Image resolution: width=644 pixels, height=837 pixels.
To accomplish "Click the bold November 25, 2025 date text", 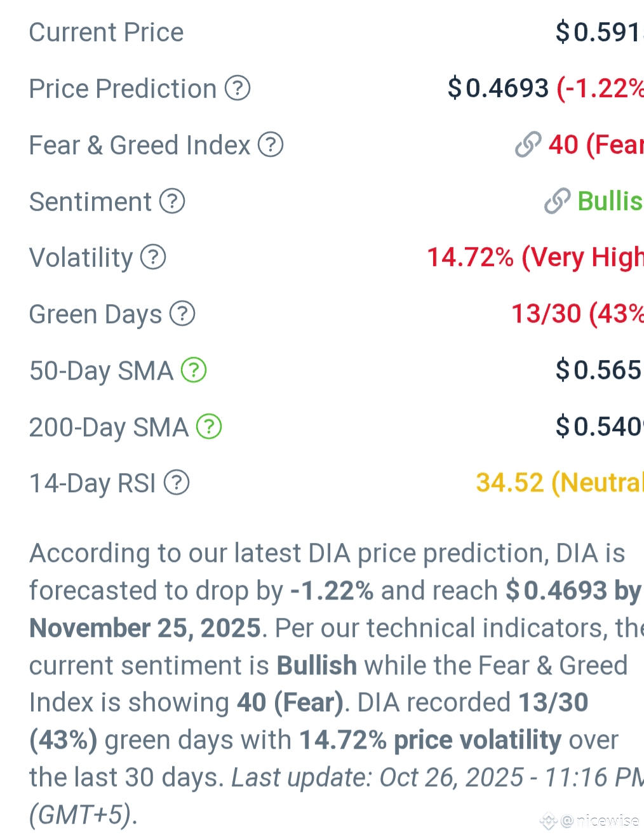I will [145, 628].
